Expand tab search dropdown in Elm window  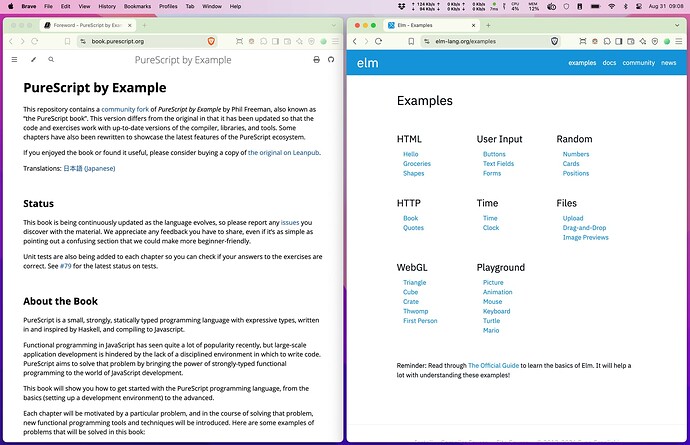coord(677,25)
